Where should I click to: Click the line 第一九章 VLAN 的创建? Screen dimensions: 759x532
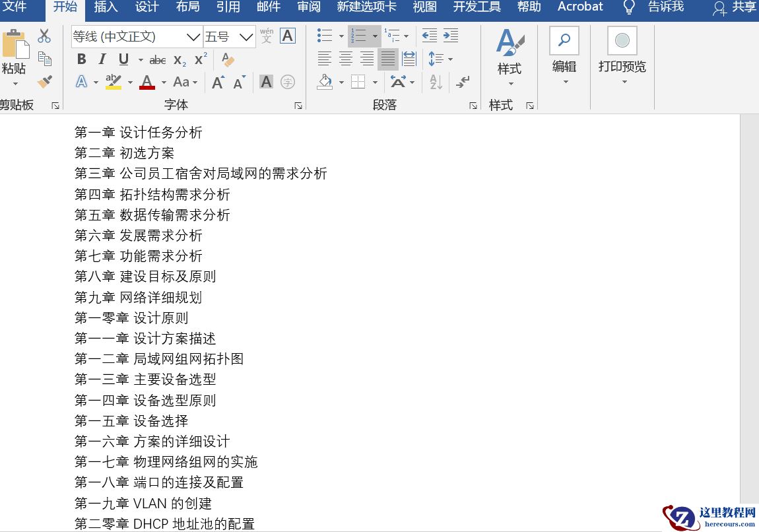click(x=143, y=503)
